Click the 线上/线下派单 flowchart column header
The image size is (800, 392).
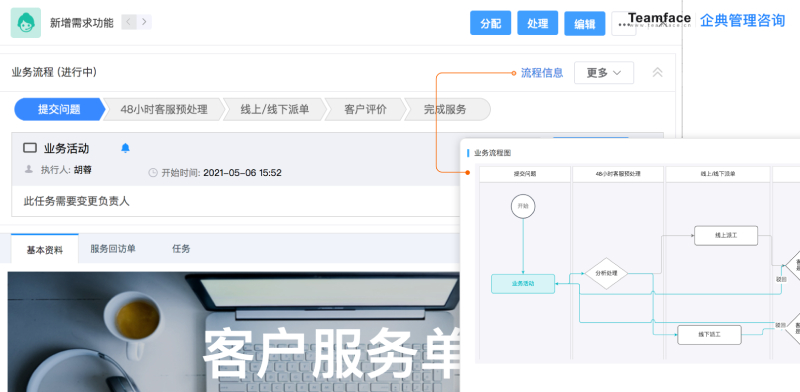pos(718,174)
